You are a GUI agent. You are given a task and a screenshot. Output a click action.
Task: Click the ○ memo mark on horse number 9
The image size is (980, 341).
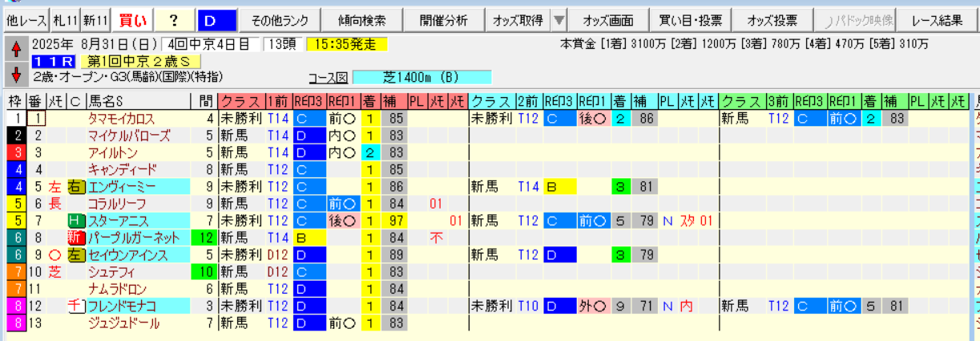point(54,255)
